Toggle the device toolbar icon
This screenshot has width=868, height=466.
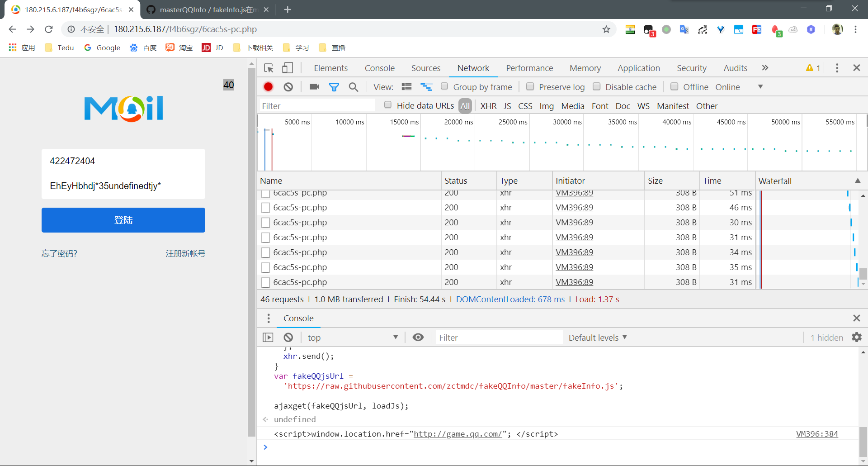coord(288,68)
